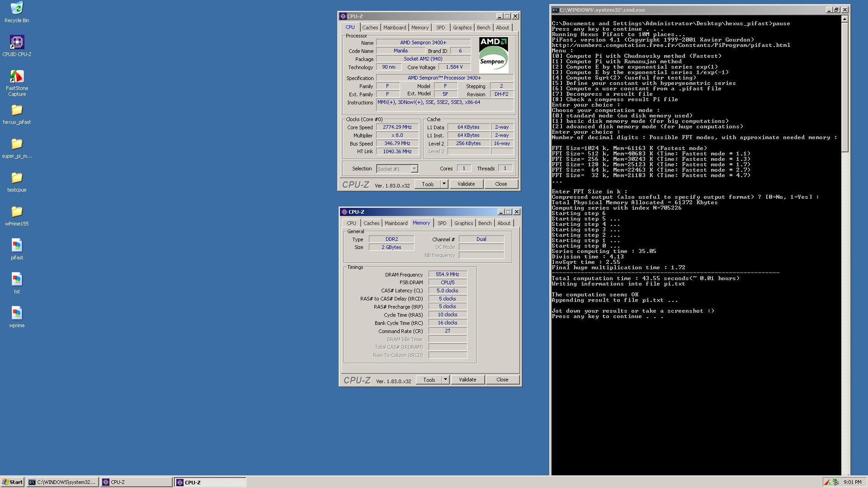Click Close button in bottom CPU-Z window
The width and height of the screenshot is (868, 488).
(502, 380)
